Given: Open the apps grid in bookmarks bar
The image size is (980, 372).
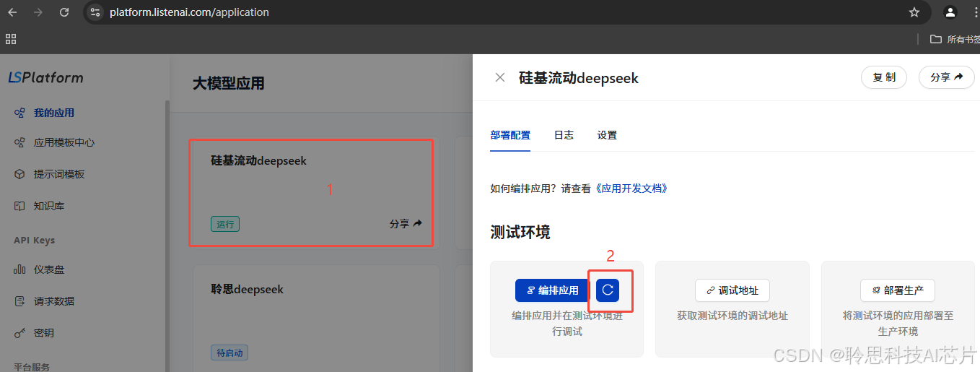Looking at the screenshot, I should (x=11, y=39).
